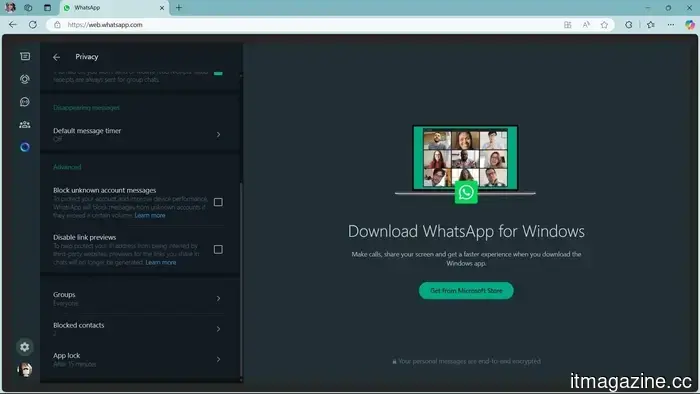
Task: Open the Status sidebar icon
Action: tap(25, 79)
